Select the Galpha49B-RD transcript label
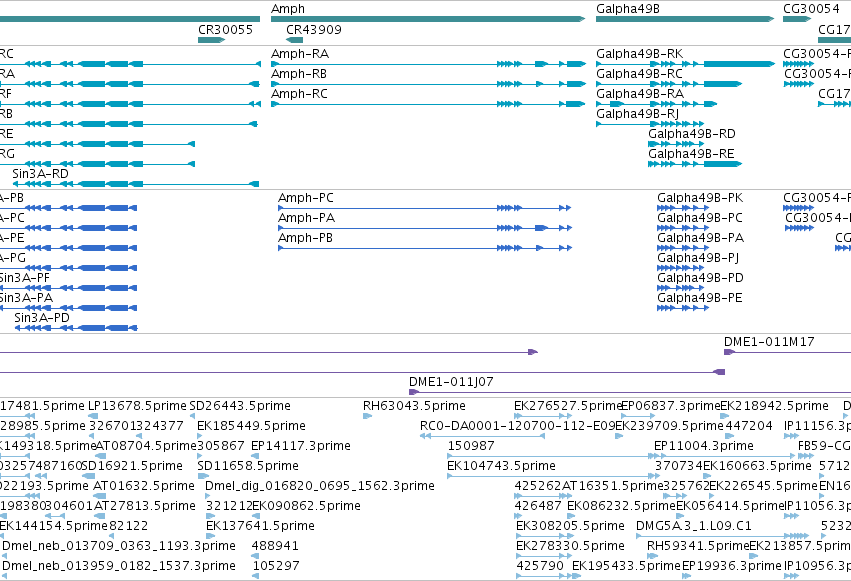The width and height of the screenshot is (851, 581). [691, 134]
